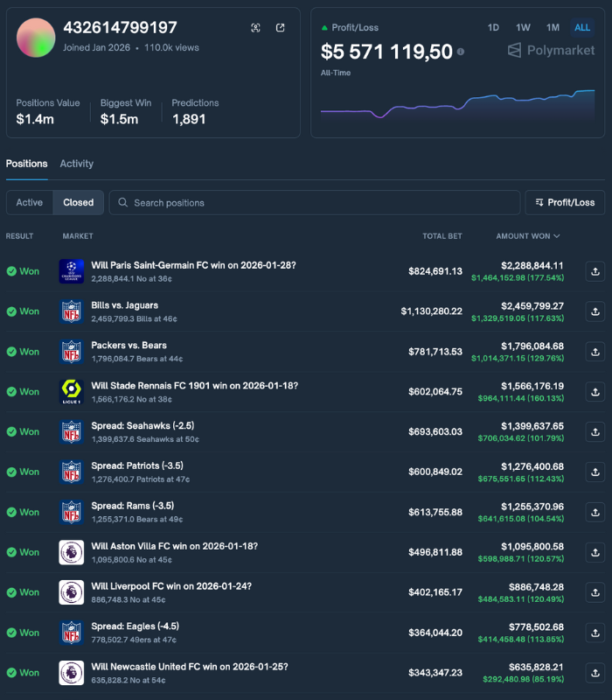612x700 pixels.
Task: Share the Packers vs. Bears position
Action: click(595, 352)
